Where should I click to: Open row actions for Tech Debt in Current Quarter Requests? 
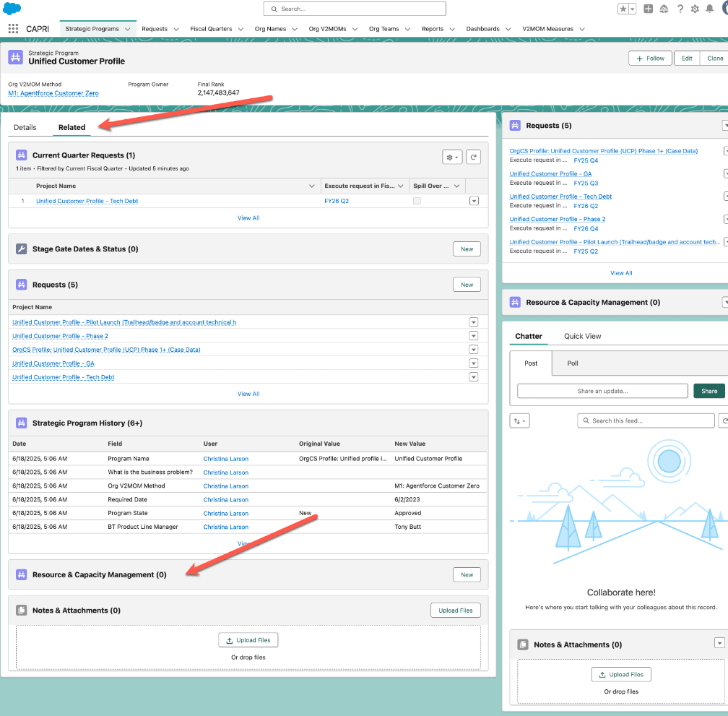coord(474,201)
